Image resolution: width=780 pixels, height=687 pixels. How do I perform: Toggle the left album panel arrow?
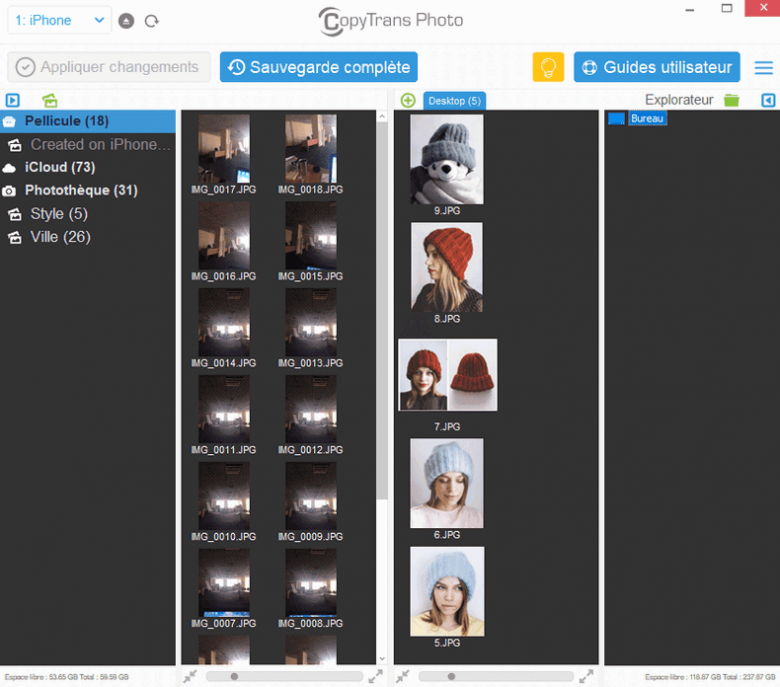click(x=12, y=100)
